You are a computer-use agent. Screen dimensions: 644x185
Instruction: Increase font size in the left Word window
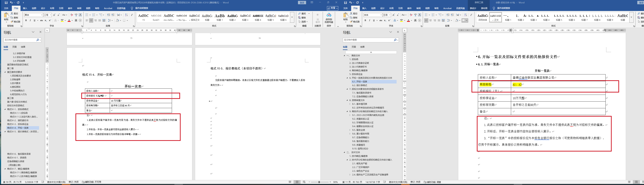pyautogui.click(x=54, y=15)
